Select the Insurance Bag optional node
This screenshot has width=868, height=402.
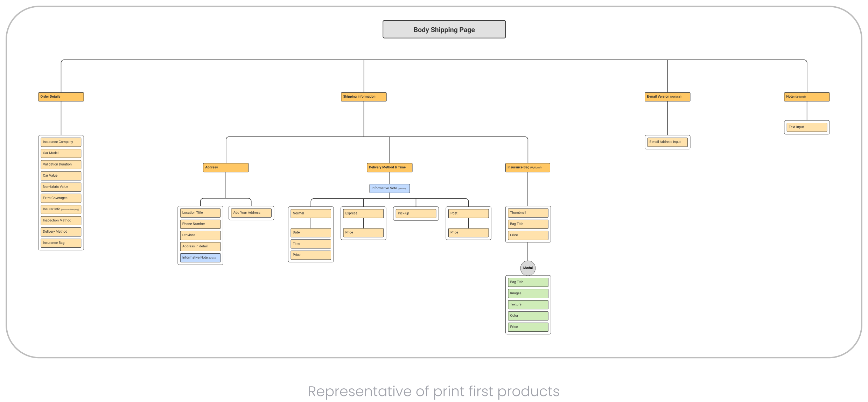click(527, 168)
